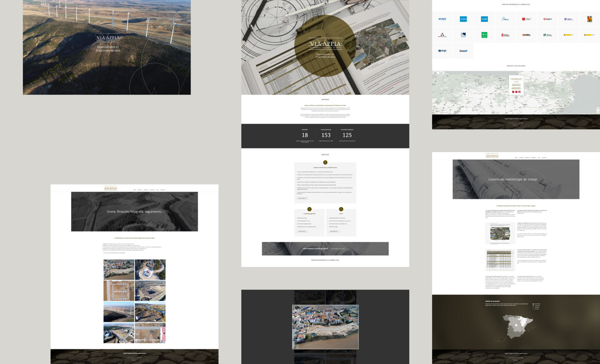
Task: Click the Nilsa client logo
Action: (505, 19)
